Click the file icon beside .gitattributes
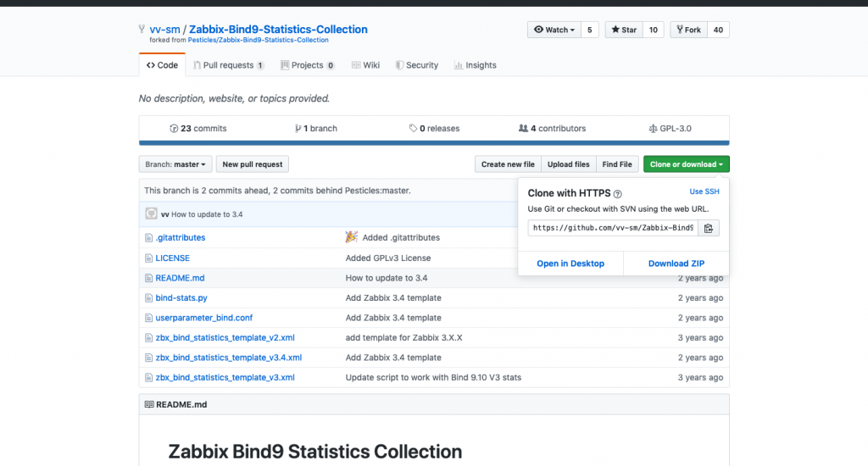Screen dimensions: 868x466 [148, 238]
